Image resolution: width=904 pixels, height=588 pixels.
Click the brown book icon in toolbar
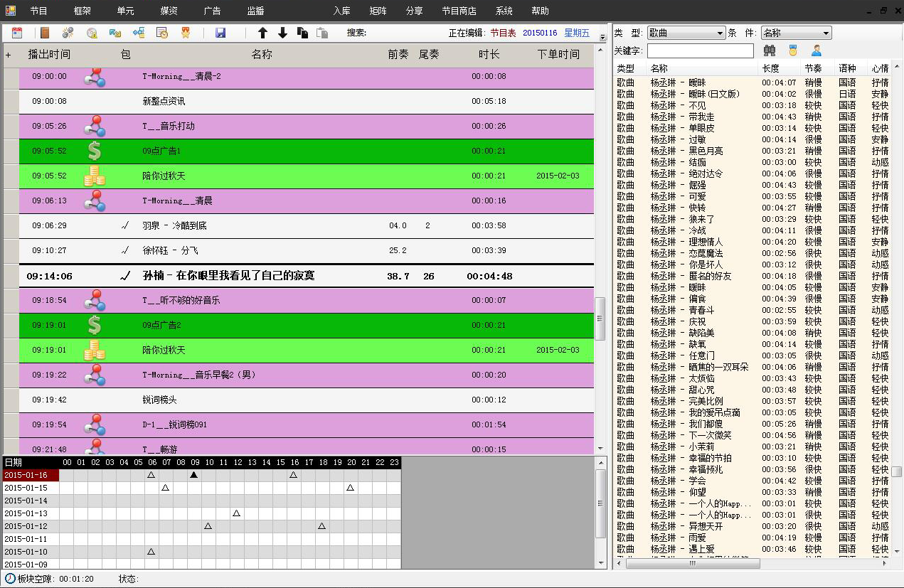(45, 33)
